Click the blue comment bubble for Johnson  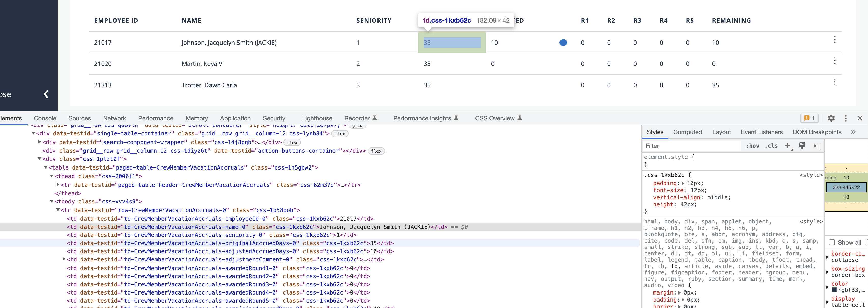click(x=563, y=43)
